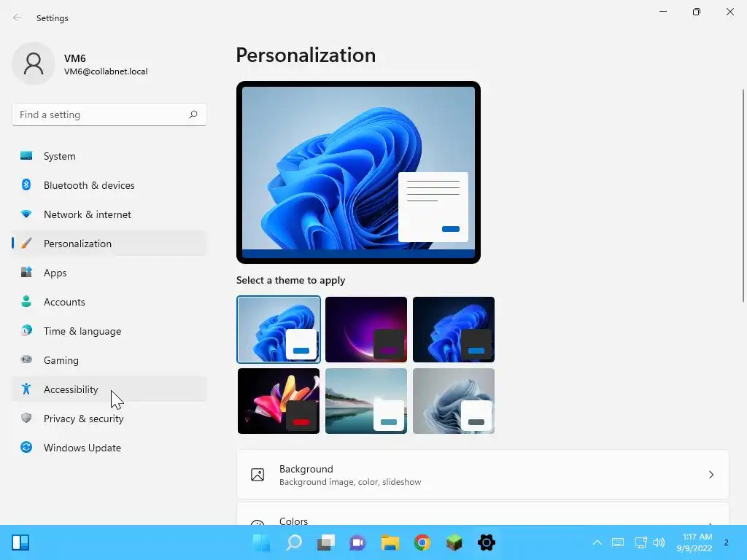Open File Explorer from taskbar
Viewport: 747px width, 560px height.
pos(390,542)
